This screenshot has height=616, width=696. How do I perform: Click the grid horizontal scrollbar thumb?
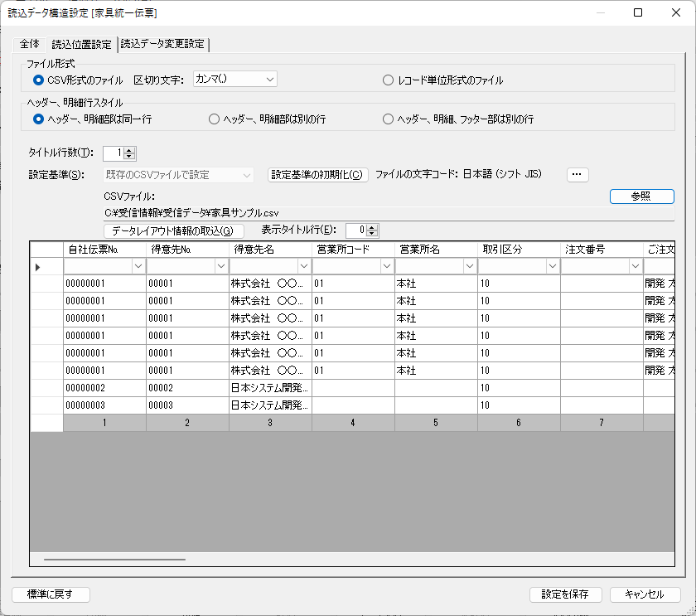tap(114, 560)
